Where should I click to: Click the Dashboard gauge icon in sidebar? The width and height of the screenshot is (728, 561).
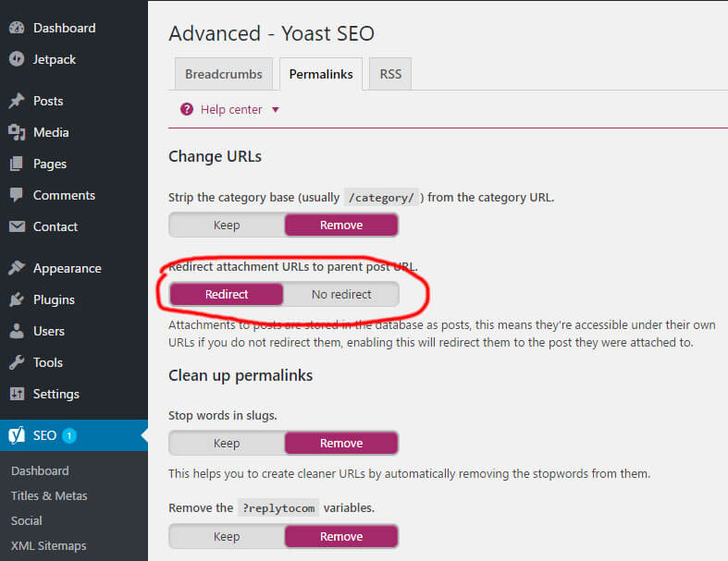17,28
